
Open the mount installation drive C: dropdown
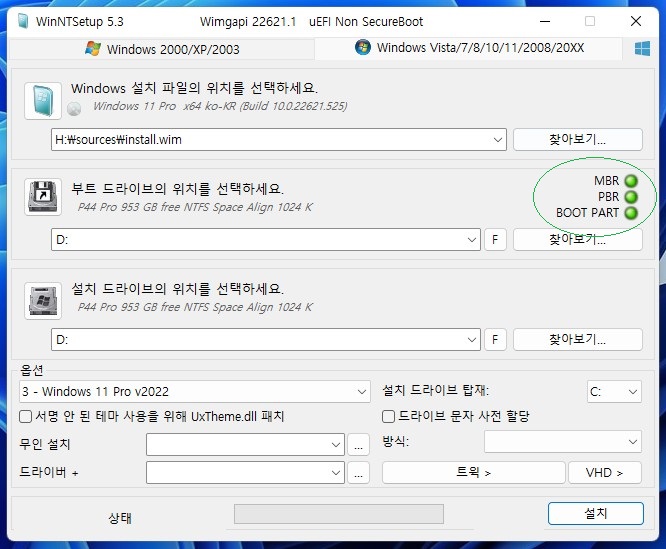tap(615, 391)
